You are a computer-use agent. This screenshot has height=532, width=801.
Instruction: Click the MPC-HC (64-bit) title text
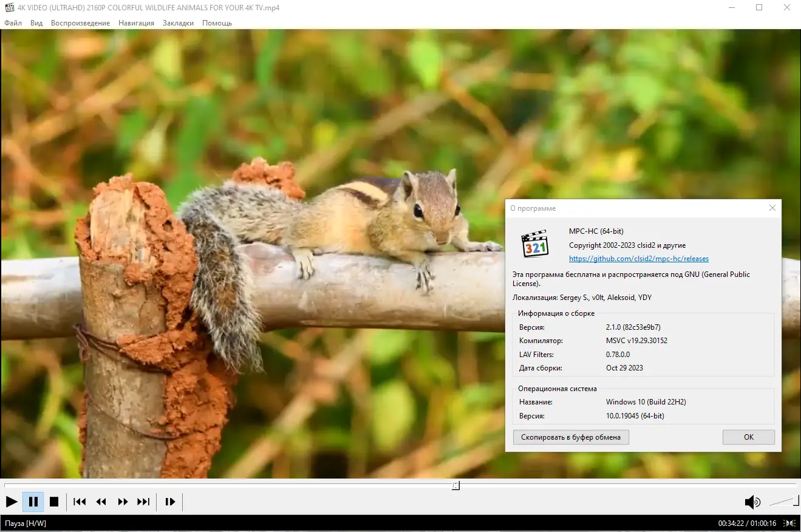(x=596, y=231)
